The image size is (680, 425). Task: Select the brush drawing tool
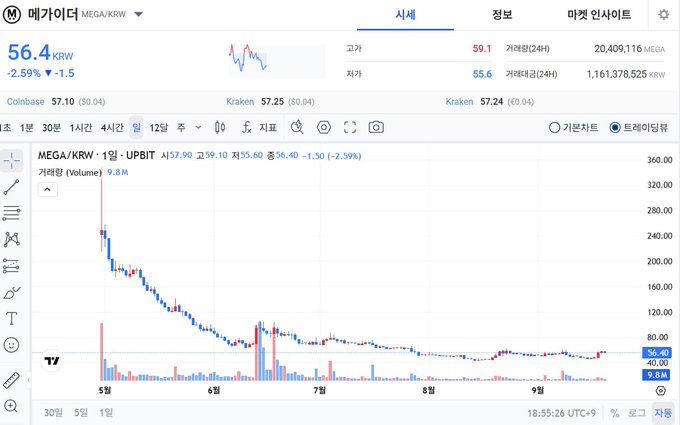[x=12, y=293]
